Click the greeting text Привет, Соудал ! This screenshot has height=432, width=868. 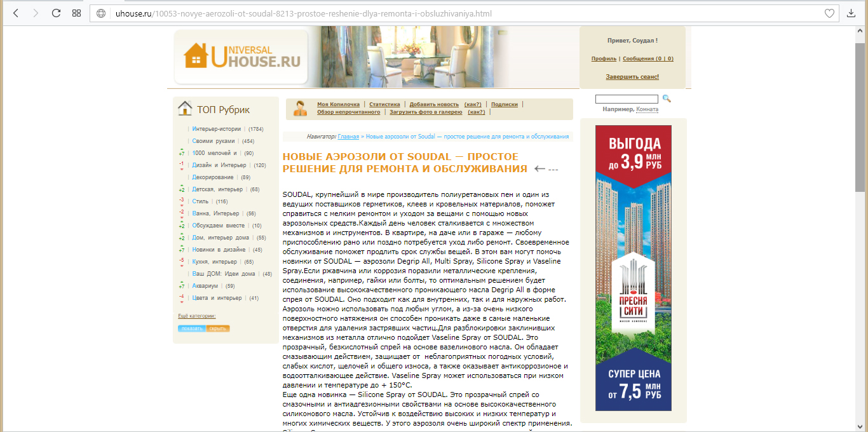coord(632,40)
